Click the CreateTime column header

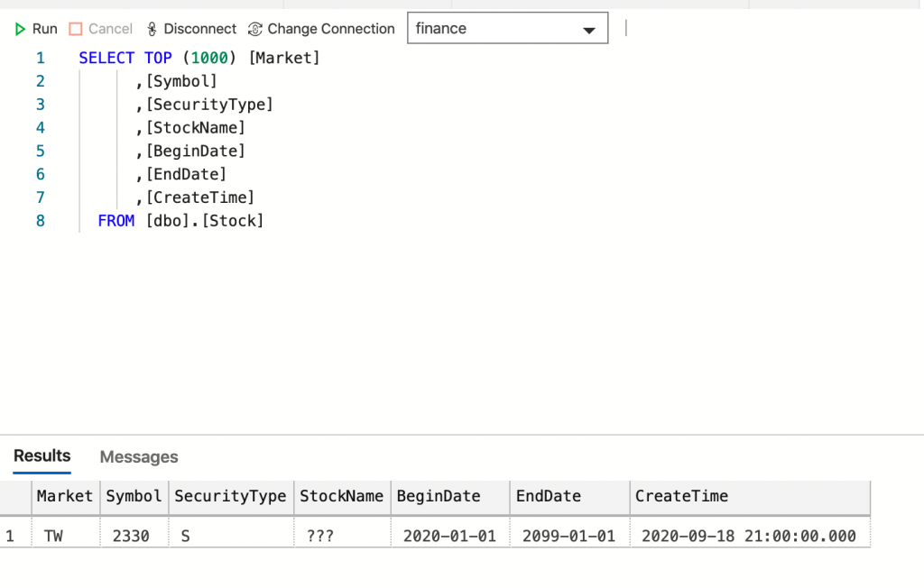click(681, 496)
